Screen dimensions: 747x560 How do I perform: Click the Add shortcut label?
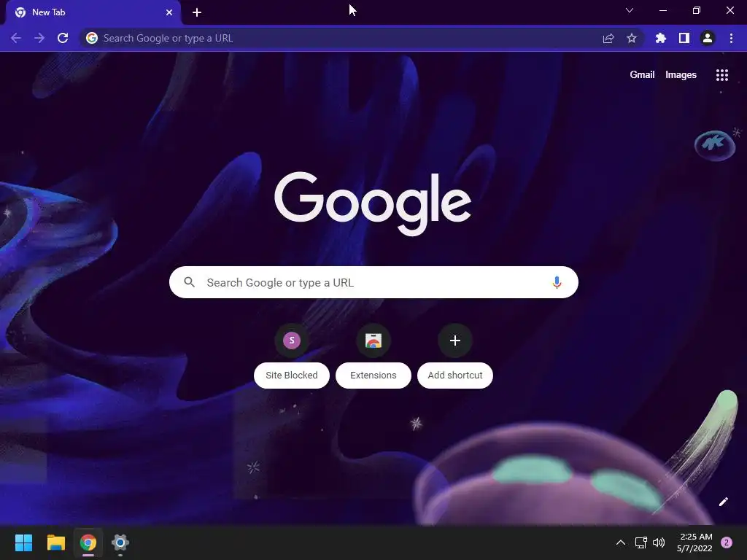click(455, 376)
